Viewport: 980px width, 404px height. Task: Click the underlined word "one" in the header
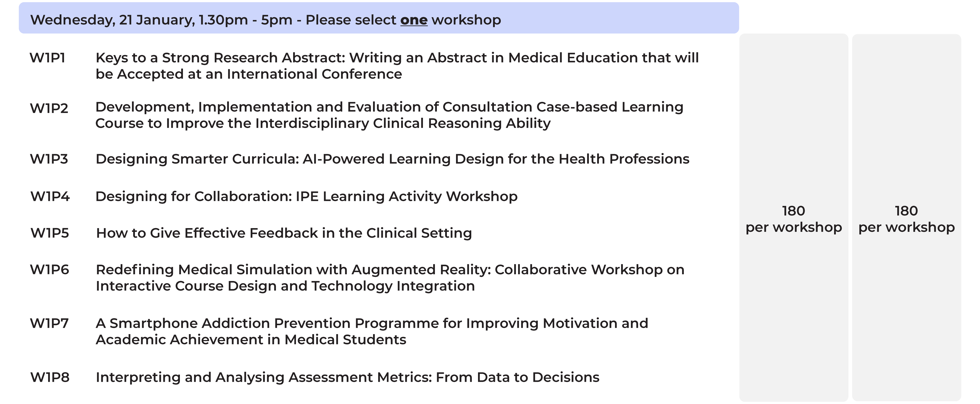[x=414, y=20]
